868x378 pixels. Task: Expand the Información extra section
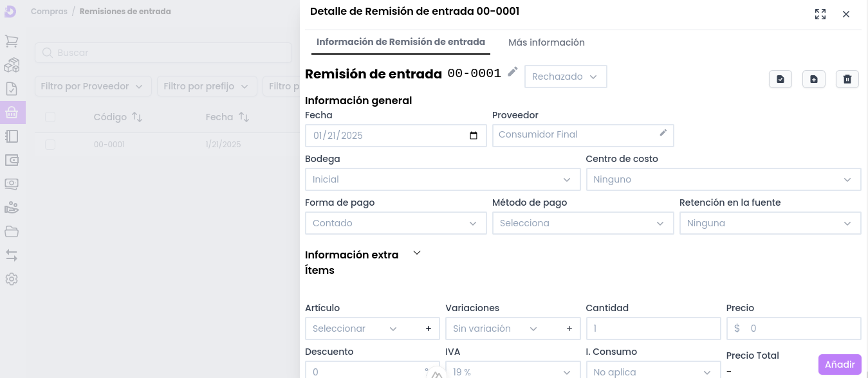click(416, 253)
